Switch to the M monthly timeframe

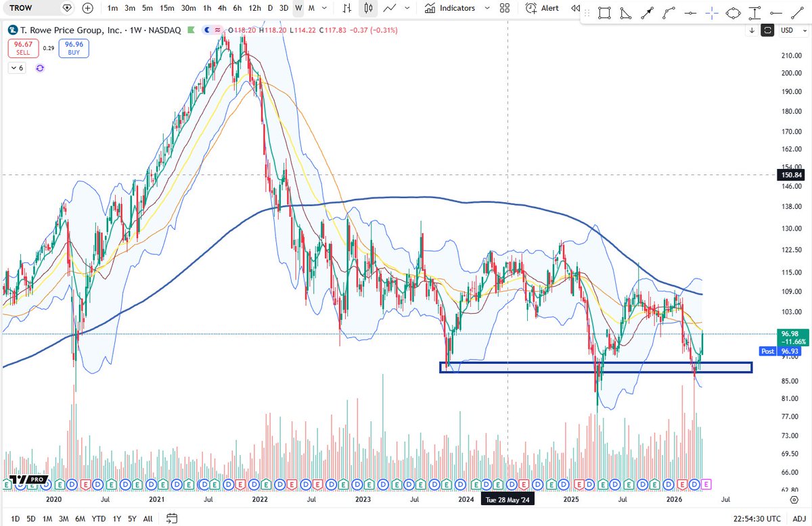[311, 8]
